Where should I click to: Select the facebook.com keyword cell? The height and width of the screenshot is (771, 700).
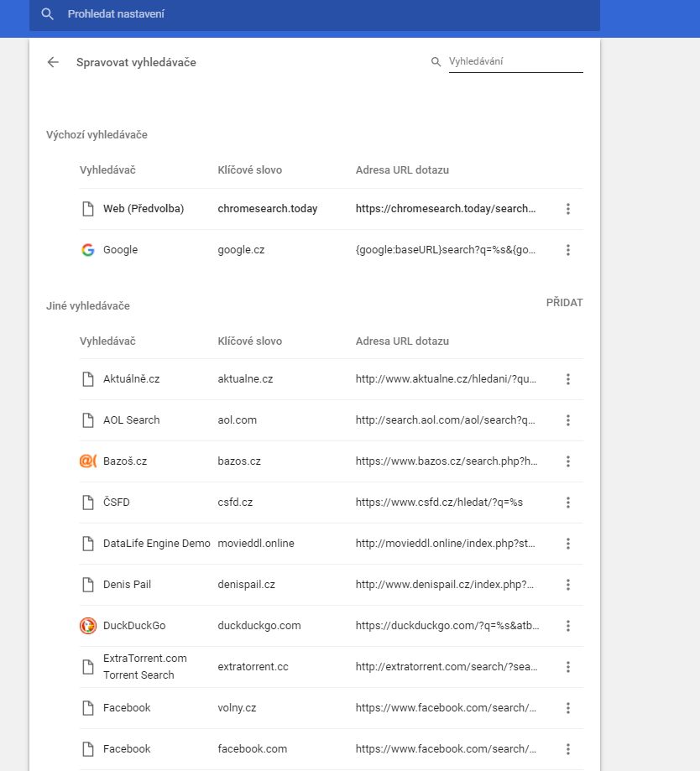point(253,749)
